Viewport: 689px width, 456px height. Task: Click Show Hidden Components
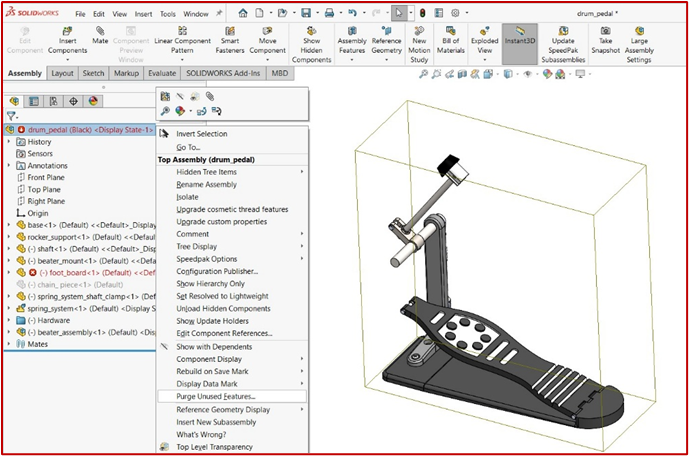pyautogui.click(x=312, y=45)
